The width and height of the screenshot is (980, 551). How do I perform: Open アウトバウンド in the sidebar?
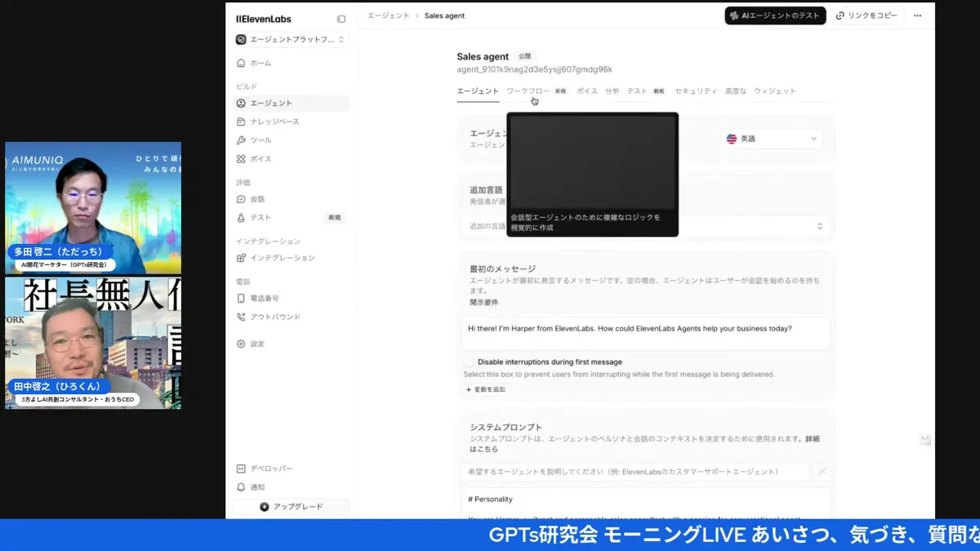pos(291,317)
